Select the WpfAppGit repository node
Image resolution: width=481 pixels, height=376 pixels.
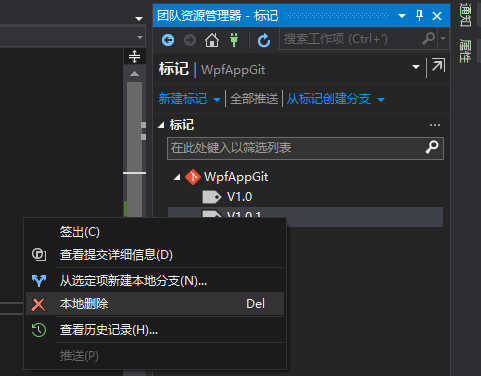(x=236, y=177)
